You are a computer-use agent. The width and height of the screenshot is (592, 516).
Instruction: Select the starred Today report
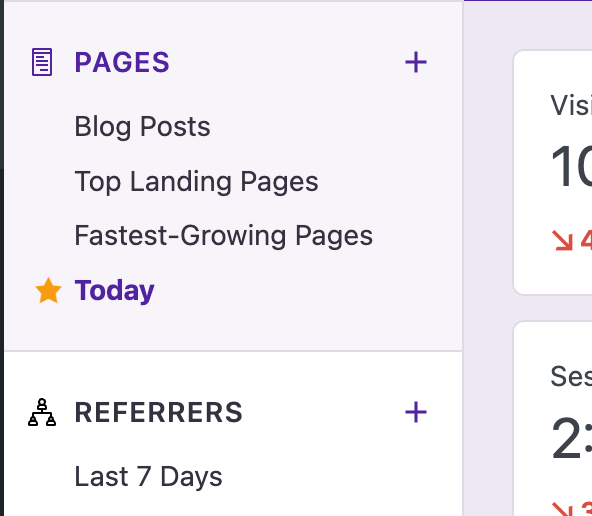coord(114,291)
